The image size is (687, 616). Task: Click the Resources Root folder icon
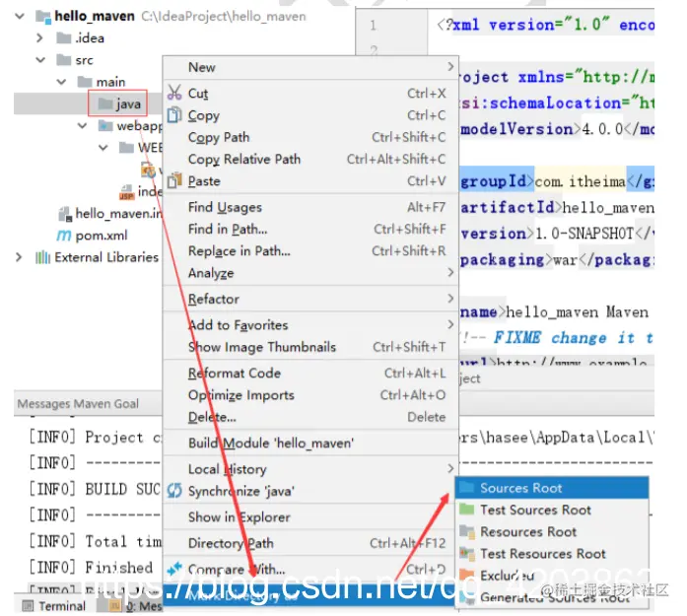click(467, 531)
